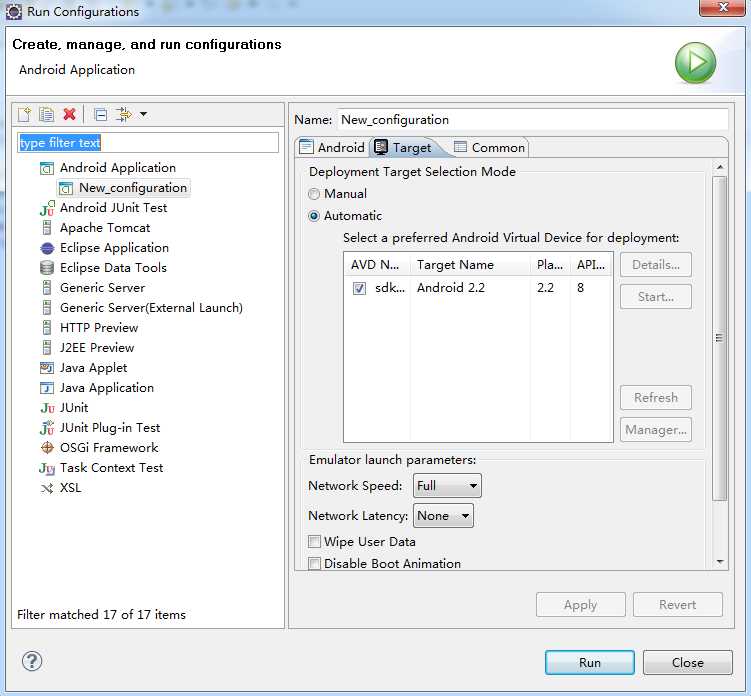Click the Eclipse Data Tools database icon

(46, 268)
